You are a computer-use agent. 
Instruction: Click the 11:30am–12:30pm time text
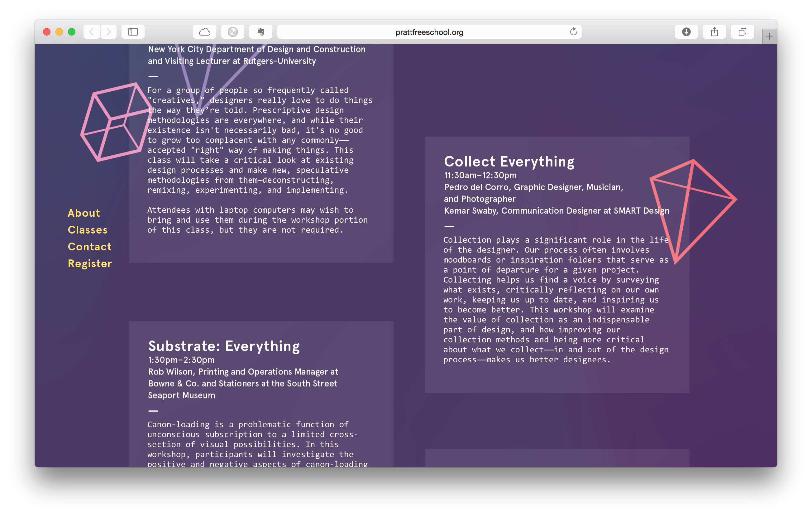[480, 176]
